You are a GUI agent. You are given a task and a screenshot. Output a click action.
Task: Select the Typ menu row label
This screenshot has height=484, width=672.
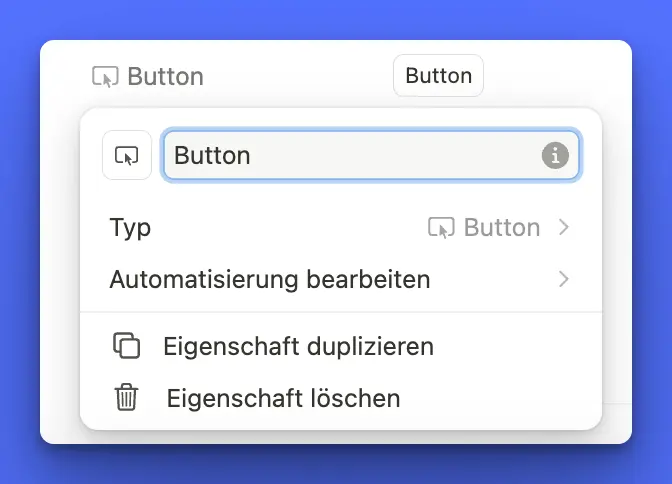click(x=131, y=228)
